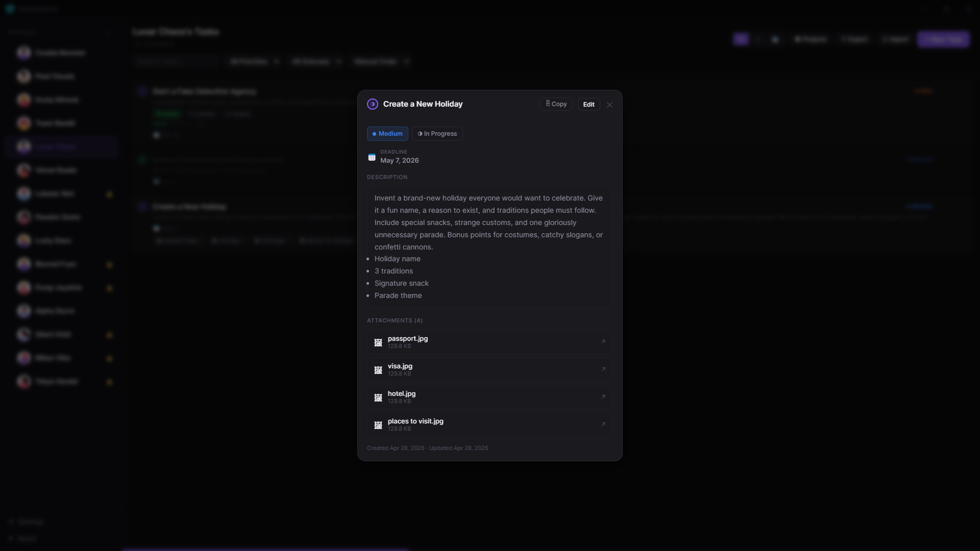The height and width of the screenshot is (551, 980).
Task: Click the 129.8 KB size under visa.jpg
Action: coord(399,374)
